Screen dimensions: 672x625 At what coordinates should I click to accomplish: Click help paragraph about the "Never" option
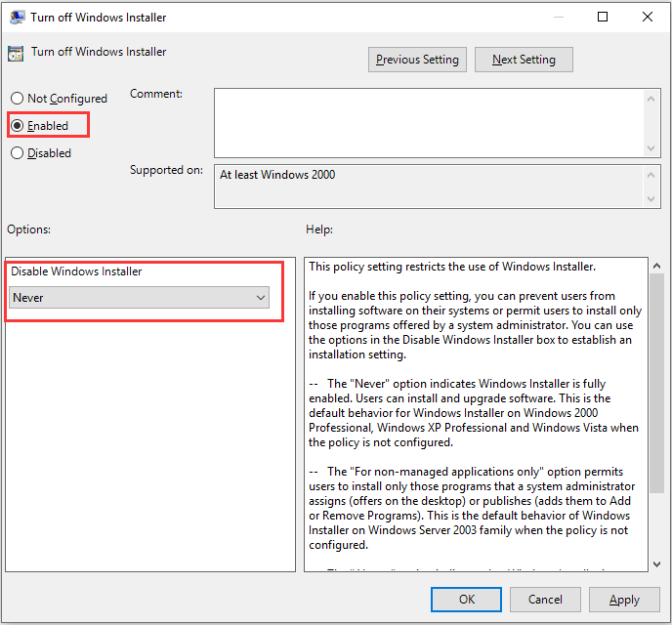[474, 413]
